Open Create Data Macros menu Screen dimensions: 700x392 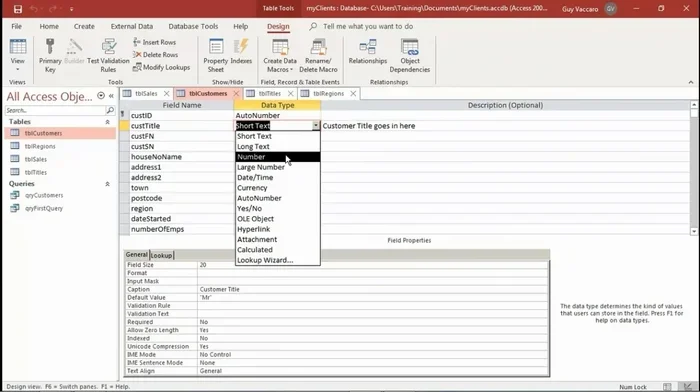pyautogui.click(x=280, y=55)
